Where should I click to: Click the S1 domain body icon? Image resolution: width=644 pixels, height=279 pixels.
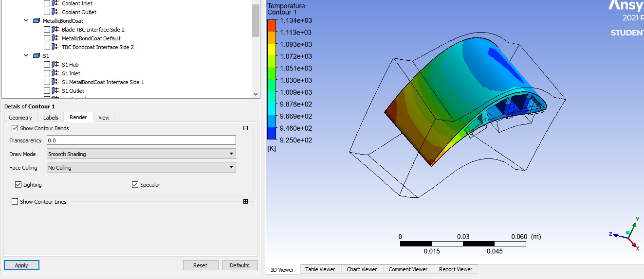pyautogui.click(x=37, y=56)
